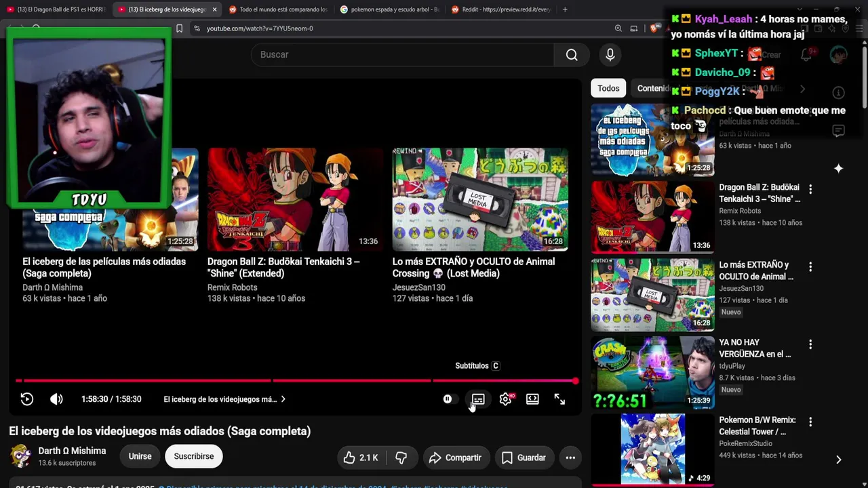Screen dimensions: 868x488
Task: Click the page title 'El iceberg de los videojuegos más odiados'
Action: pos(159,431)
